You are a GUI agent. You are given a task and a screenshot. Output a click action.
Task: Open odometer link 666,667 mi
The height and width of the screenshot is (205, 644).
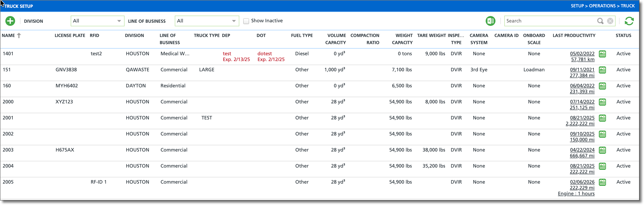coord(582,156)
